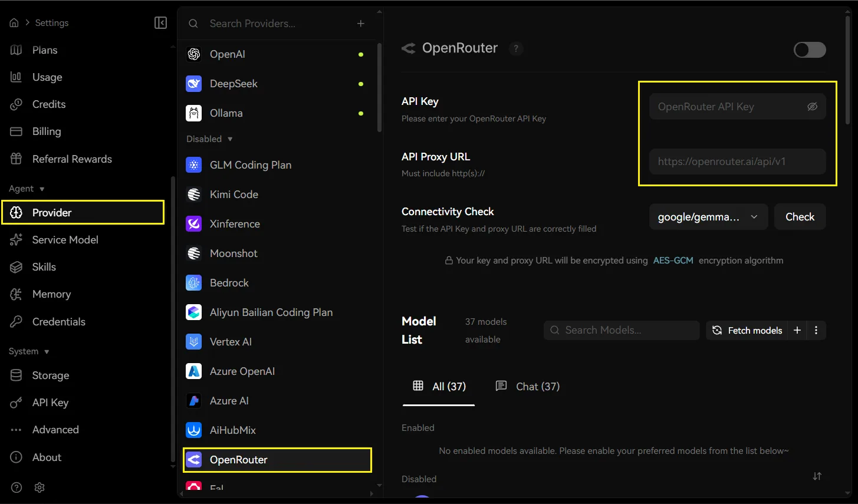Click the Fetch models button
This screenshot has width=858, height=504.
pos(747,330)
